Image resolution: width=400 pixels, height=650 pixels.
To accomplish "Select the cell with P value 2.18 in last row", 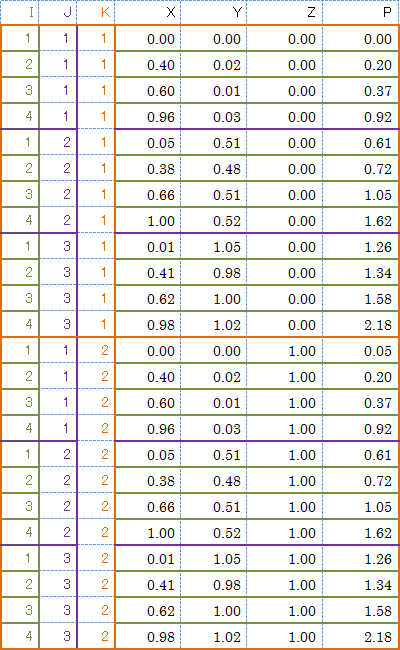I will tap(361, 636).
